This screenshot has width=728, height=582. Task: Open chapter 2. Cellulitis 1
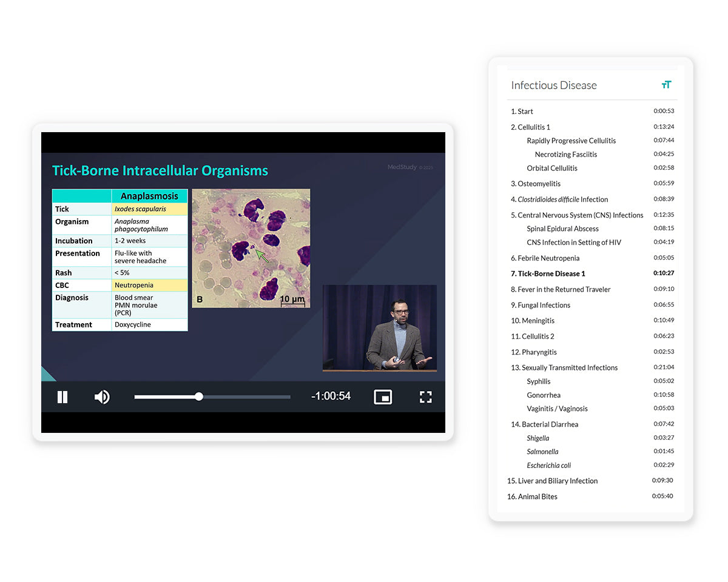(x=531, y=127)
